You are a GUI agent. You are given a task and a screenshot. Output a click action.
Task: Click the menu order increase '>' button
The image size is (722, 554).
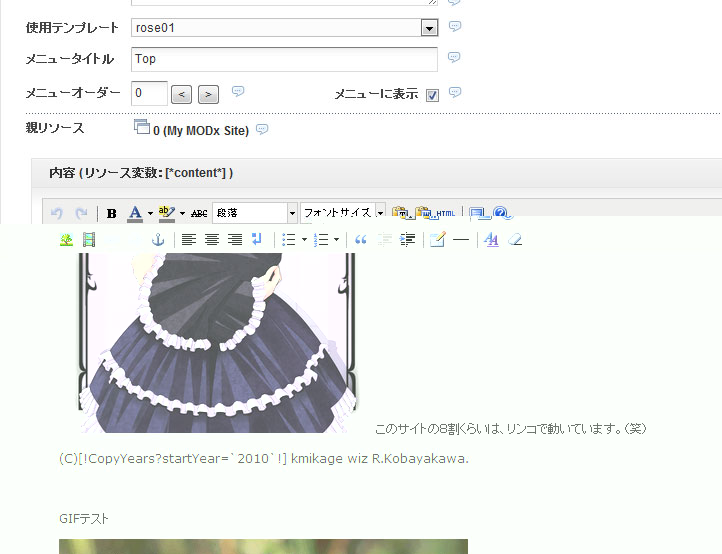208,94
